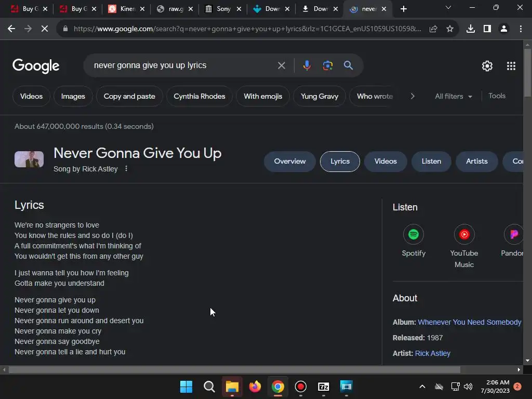Click the forward navigation arrow
Viewport: 532px width, 399px height.
pos(28,29)
